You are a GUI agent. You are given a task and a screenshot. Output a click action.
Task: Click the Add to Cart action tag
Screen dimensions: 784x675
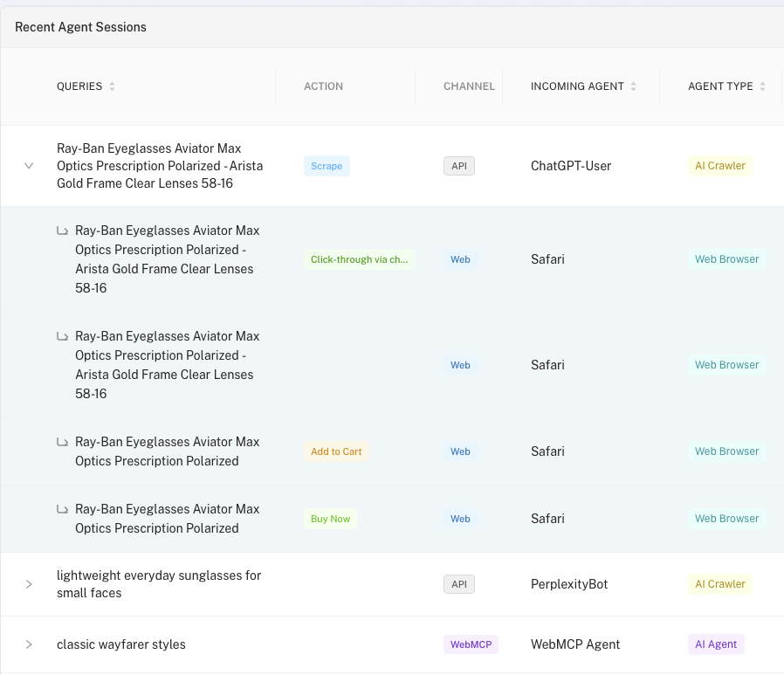(336, 451)
